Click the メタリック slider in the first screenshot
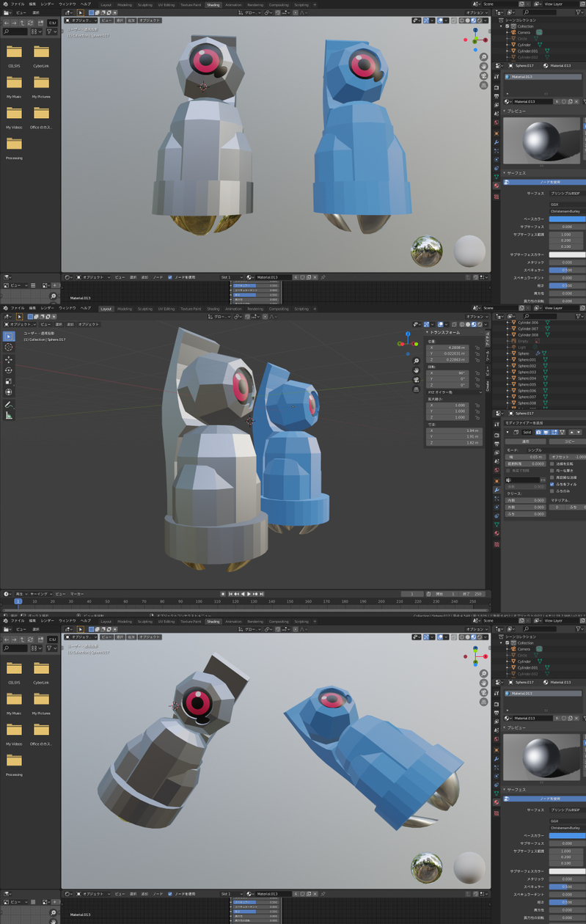Image resolution: width=586 pixels, height=924 pixels. coord(567,262)
